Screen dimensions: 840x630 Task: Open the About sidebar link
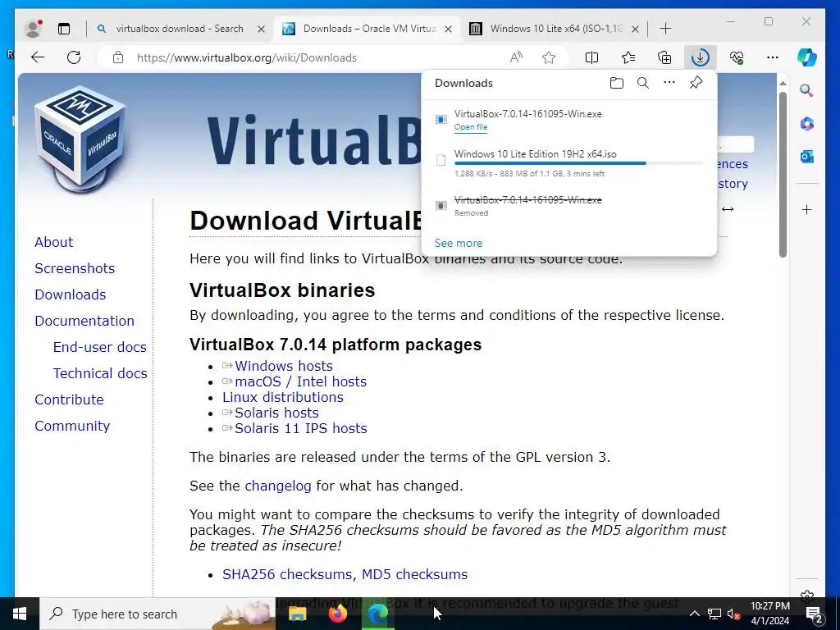[x=53, y=242]
